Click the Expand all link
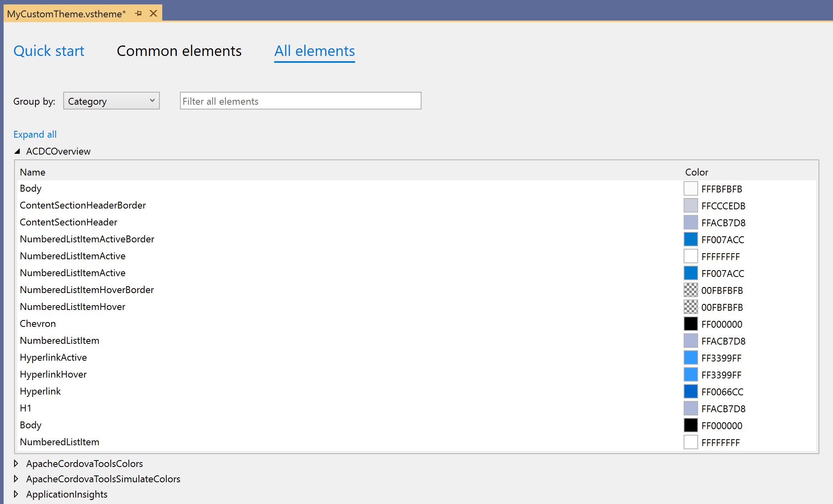 pyautogui.click(x=35, y=133)
